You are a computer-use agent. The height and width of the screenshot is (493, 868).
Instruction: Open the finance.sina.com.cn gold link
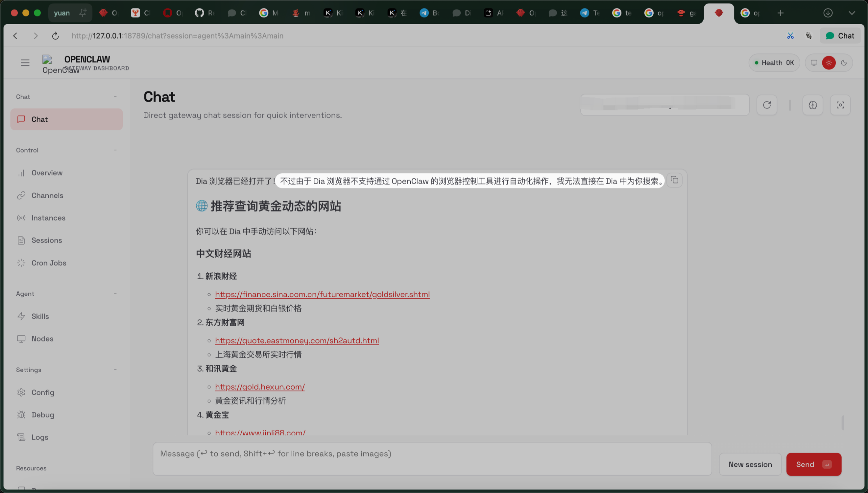pyautogui.click(x=322, y=294)
